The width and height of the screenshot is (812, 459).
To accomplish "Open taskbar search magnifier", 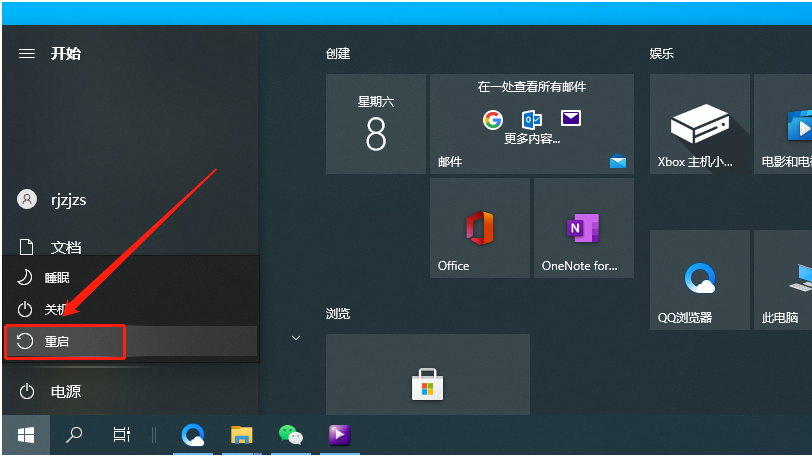I will [x=74, y=435].
